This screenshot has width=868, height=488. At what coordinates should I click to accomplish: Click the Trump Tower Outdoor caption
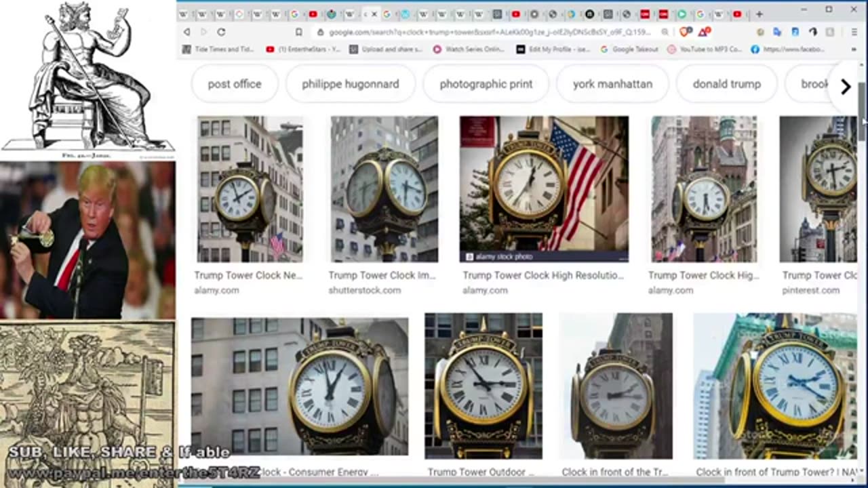481,472
